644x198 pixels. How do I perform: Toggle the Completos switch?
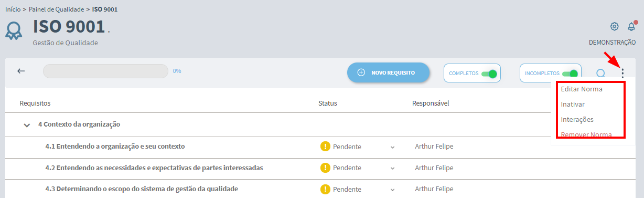coord(489,74)
